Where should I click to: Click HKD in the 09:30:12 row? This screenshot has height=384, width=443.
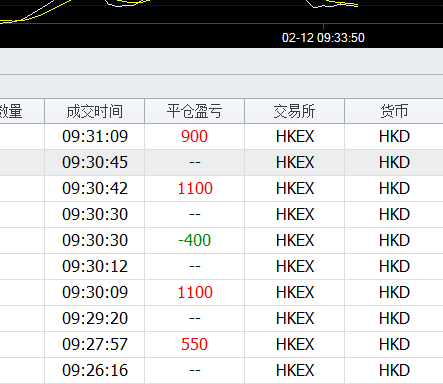coord(394,266)
